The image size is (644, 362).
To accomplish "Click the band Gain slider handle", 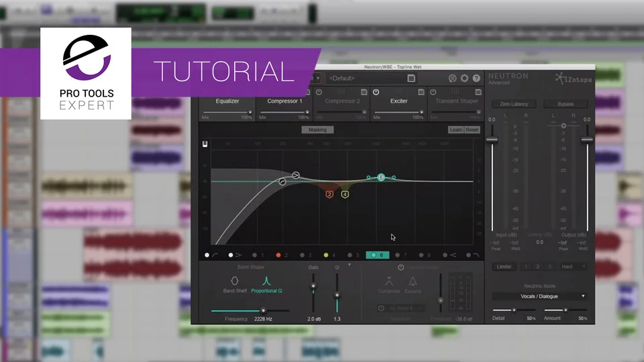I will (x=313, y=286).
